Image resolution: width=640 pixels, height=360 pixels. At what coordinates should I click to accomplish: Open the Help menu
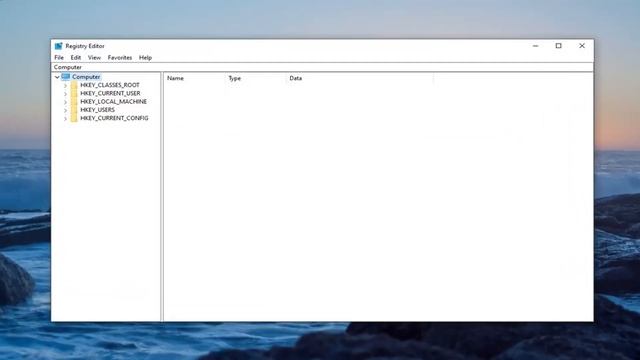(145, 58)
